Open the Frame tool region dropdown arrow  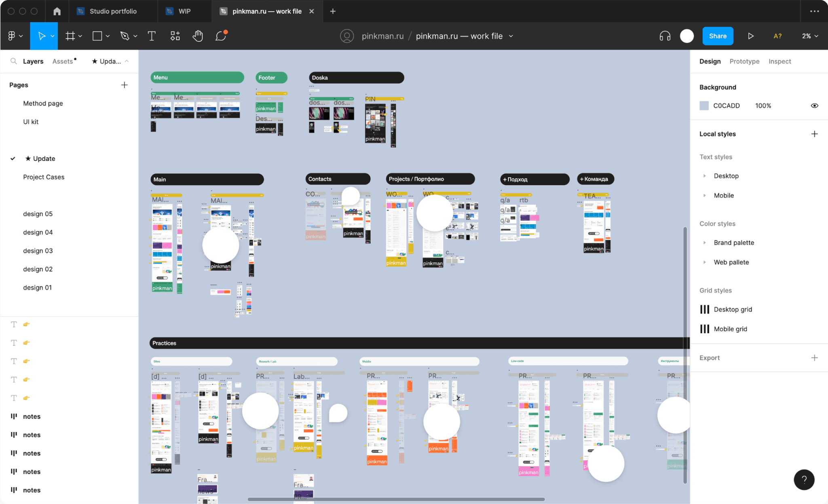80,36
